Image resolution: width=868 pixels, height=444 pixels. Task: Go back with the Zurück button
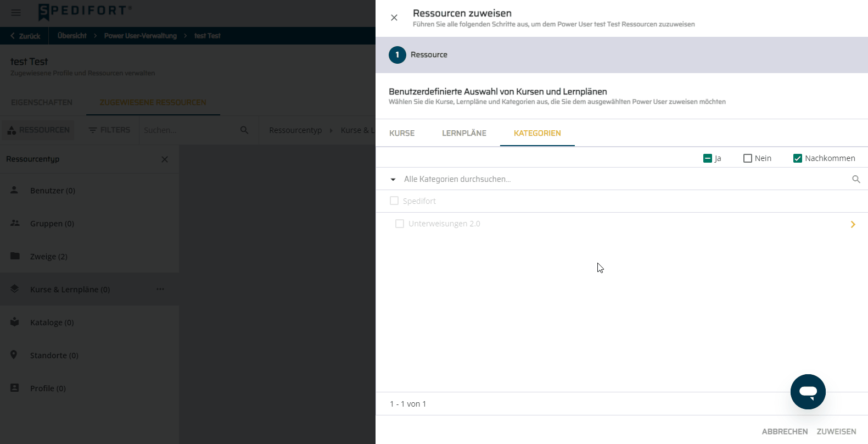tap(25, 36)
